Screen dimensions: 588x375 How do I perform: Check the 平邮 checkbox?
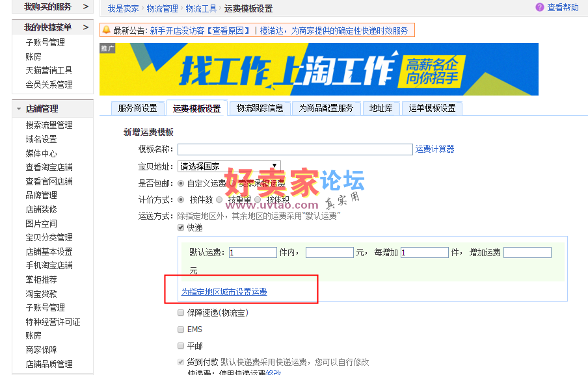point(181,346)
